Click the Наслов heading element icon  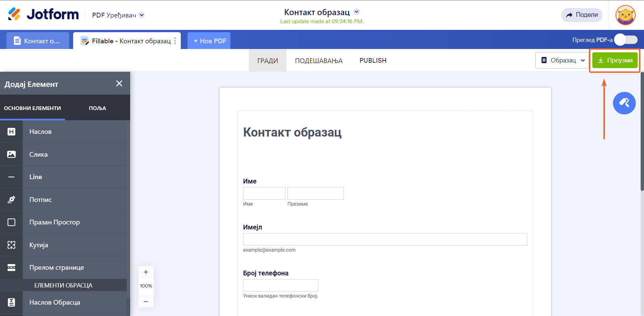tap(11, 131)
